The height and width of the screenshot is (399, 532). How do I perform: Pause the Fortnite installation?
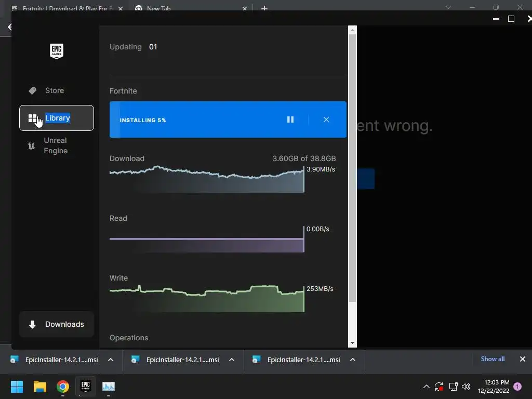(290, 119)
